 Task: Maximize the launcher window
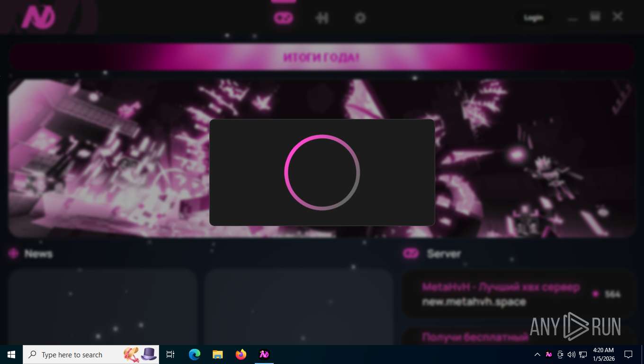(595, 17)
